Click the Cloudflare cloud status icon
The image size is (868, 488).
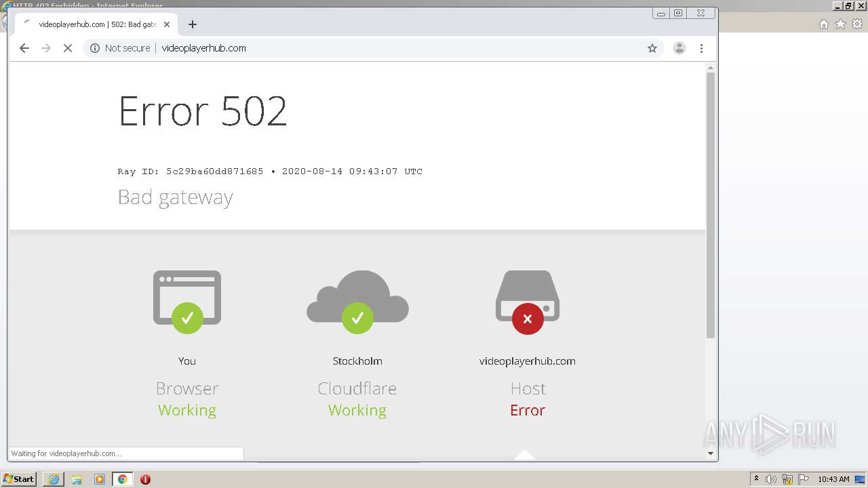pos(357,302)
